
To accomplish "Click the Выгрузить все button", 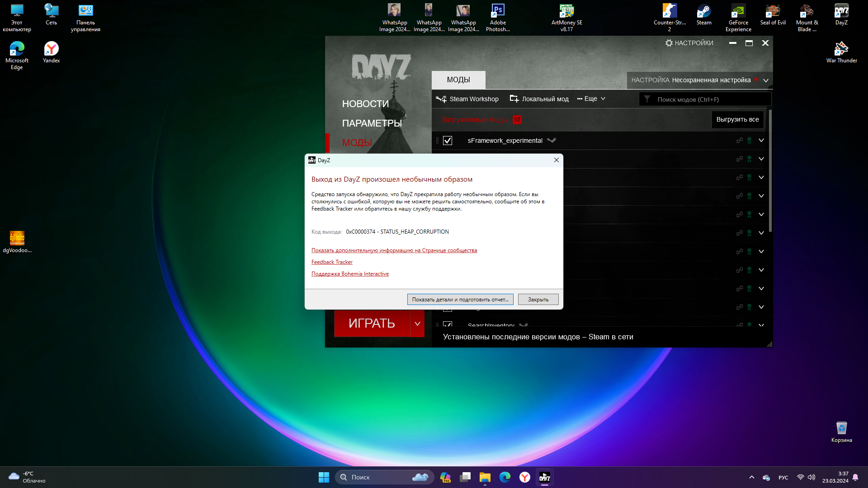I will tap(737, 120).
